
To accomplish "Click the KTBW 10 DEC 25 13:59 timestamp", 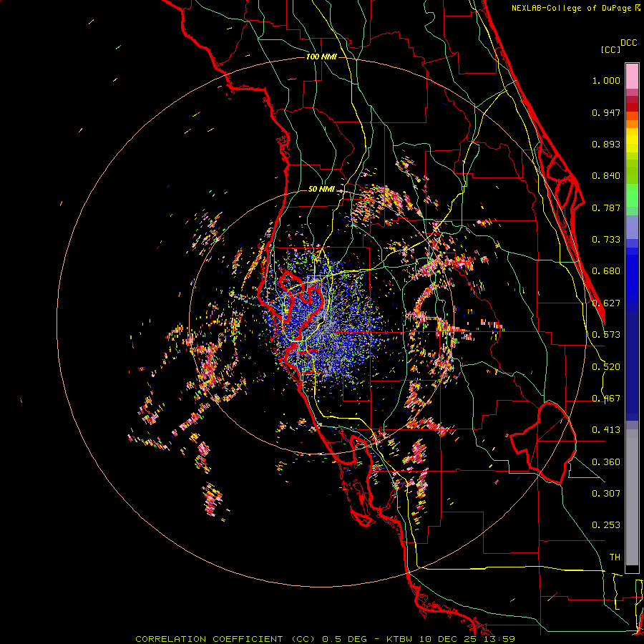I will [x=451, y=639].
